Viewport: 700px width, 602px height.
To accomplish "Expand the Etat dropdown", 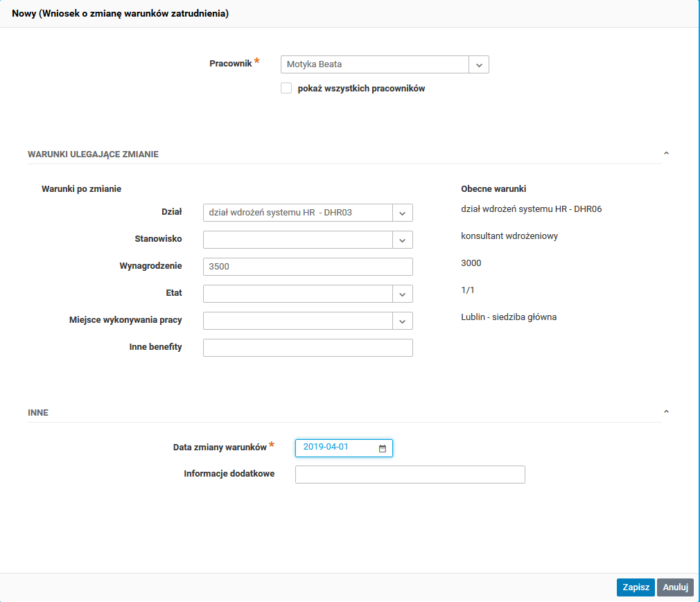I will pos(403,294).
